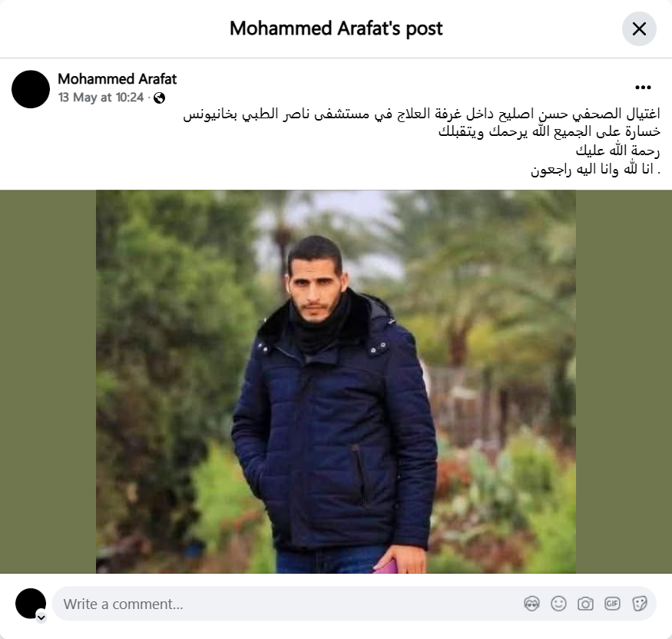
Task: Open the "13 May at 10:24" timestamp link
Action: pos(101,98)
